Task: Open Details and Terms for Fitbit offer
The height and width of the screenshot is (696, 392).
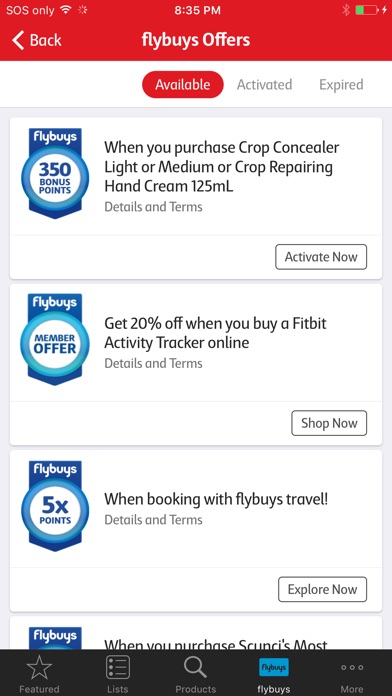Action: click(x=153, y=364)
